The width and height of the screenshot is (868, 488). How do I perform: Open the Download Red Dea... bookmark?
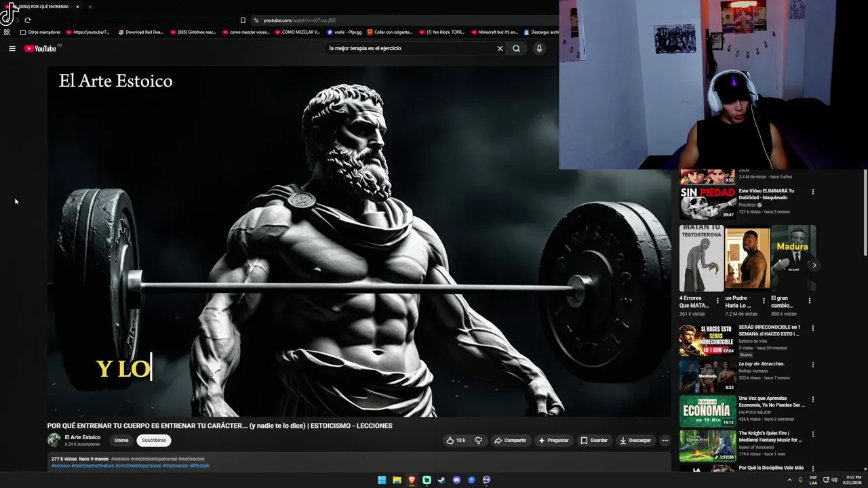(141, 32)
